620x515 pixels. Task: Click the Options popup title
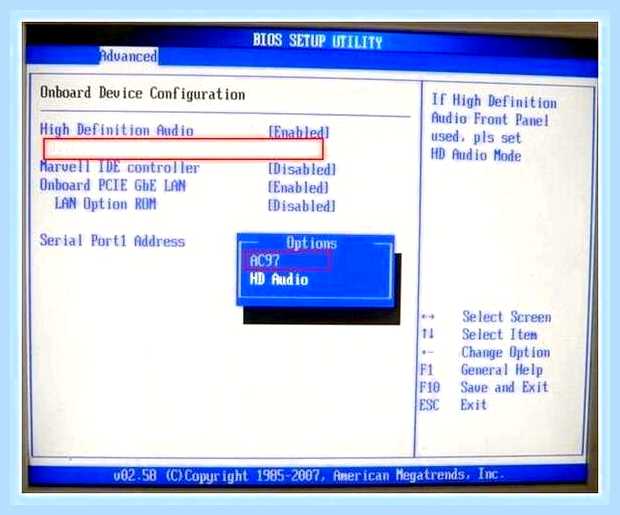pyautogui.click(x=312, y=243)
